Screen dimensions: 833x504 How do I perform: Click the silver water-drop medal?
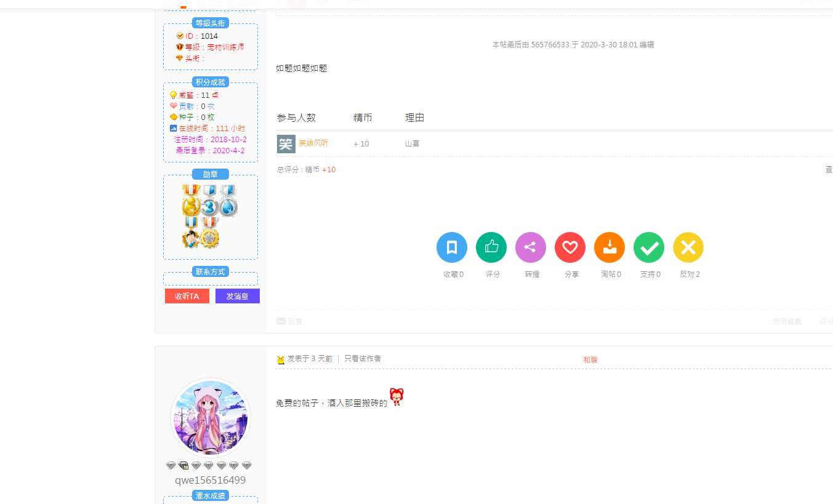[228, 201]
